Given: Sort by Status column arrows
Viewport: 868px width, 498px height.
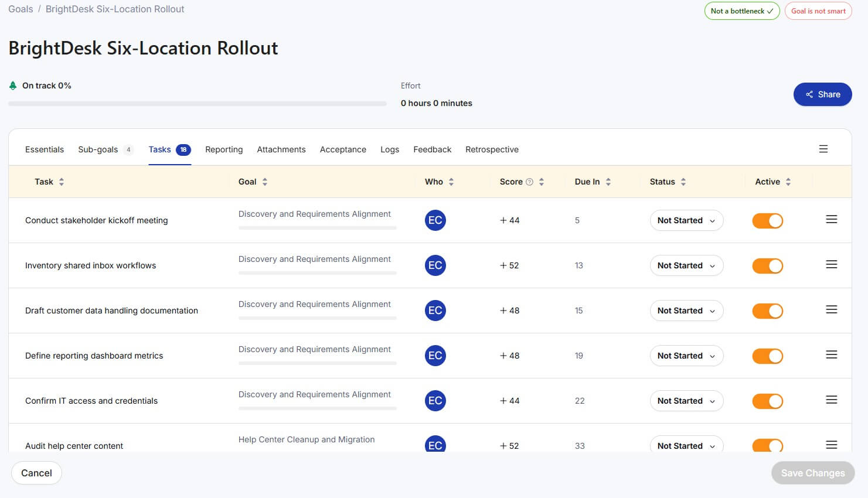Looking at the screenshot, I should [x=683, y=182].
